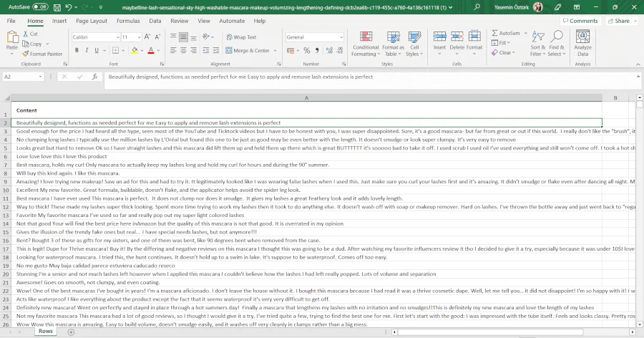
Task: Open the font size dropdown
Action: click(139, 37)
